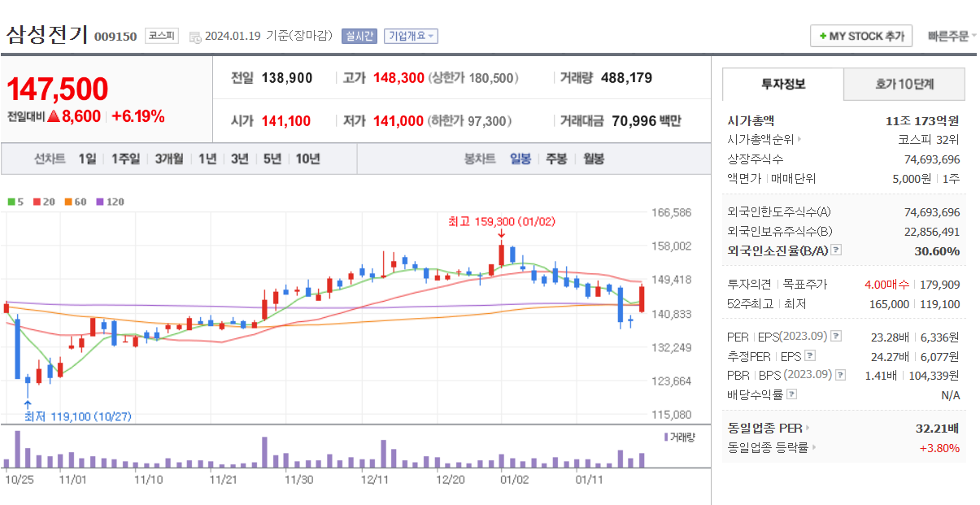
Task: Click the purple 120-day moving average swatch
Action: coord(99,202)
